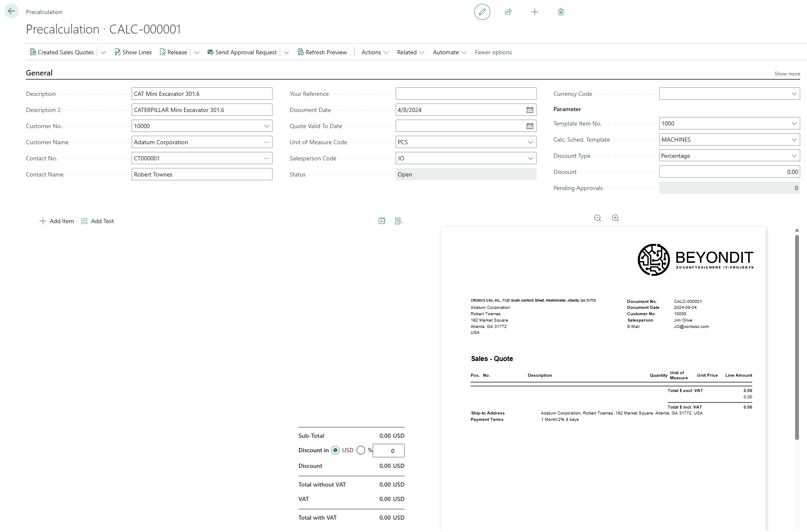Viewport: 807px width, 532px height.
Task: Select USD discount radio button
Action: tap(335, 450)
